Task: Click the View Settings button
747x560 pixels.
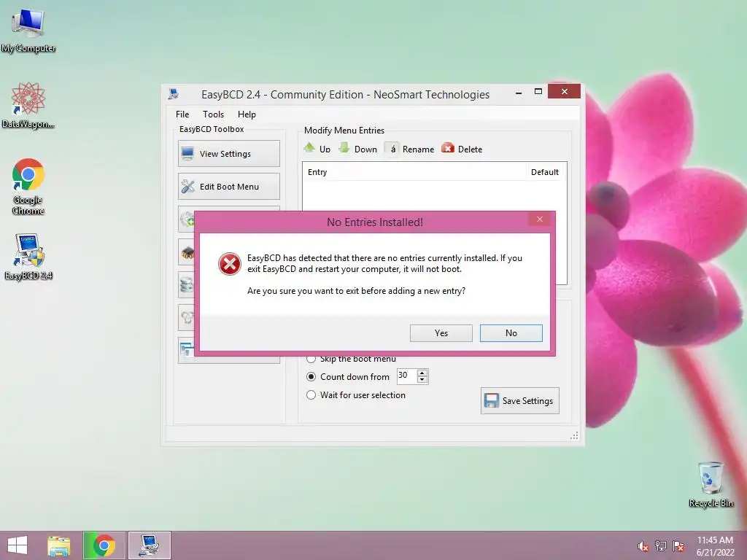Action: [228, 153]
